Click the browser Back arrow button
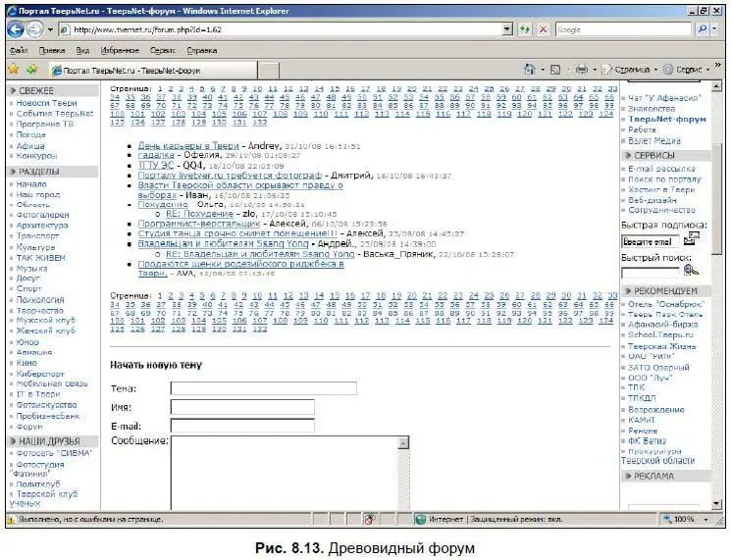 [16, 29]
